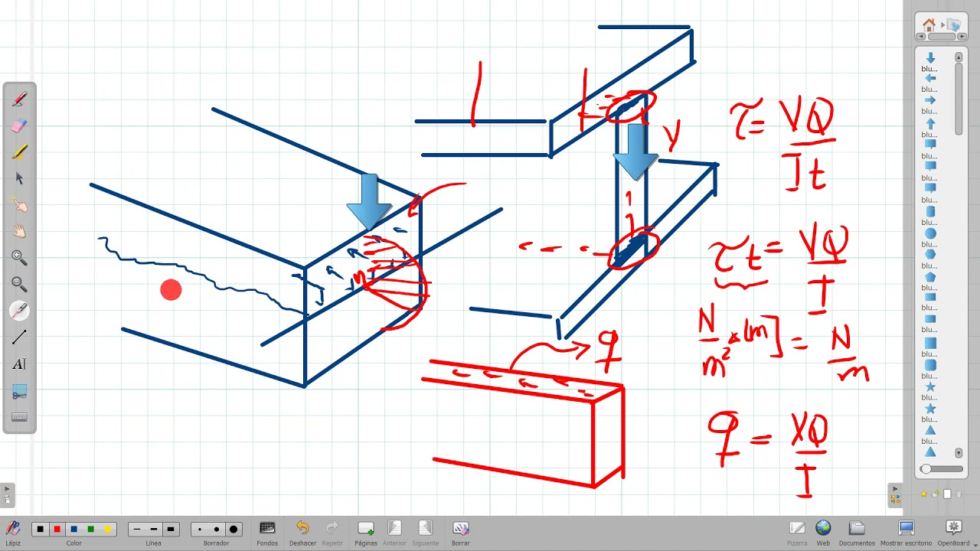Viewport: 980px width, 551px height.
Task: Show the virtual keyboard
Action: 19,417
